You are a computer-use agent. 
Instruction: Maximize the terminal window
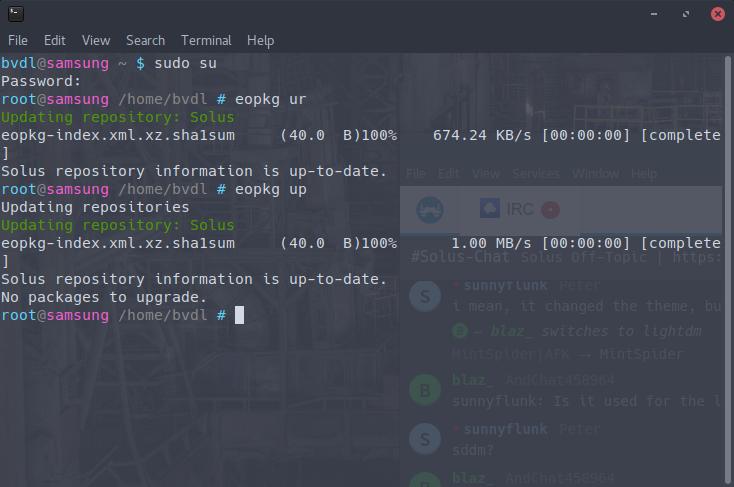(x=686, y=14)
